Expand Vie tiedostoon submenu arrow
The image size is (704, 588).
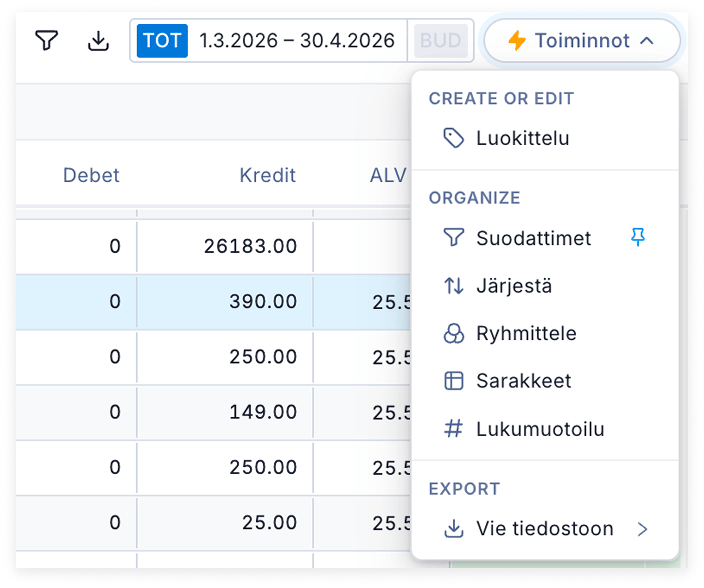(x=642, y=529)
